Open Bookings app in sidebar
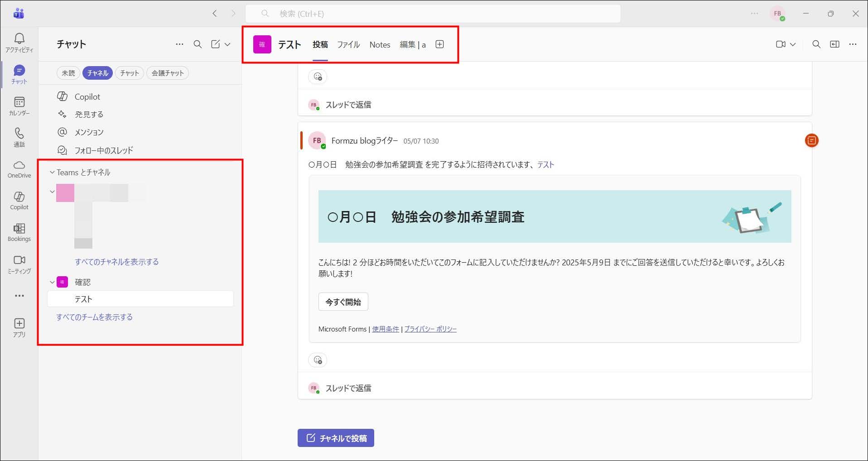The image size is (868, 461). pyautogui.click(x=19, y=229)
